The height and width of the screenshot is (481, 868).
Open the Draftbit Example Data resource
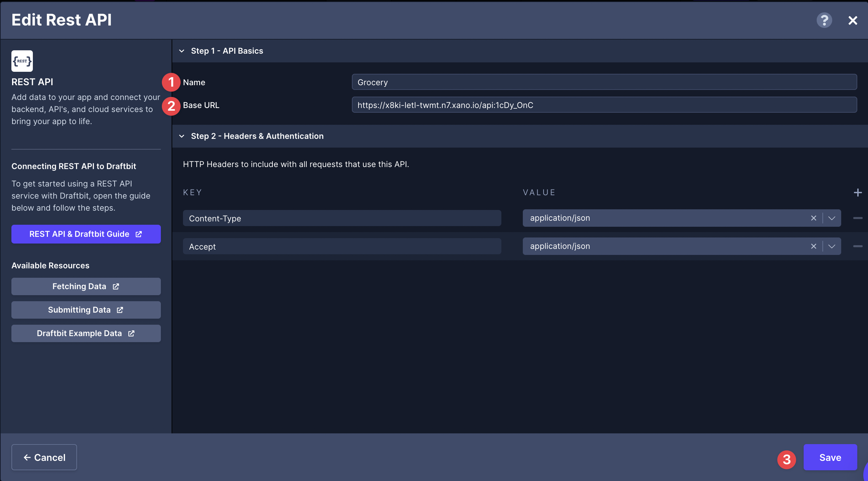pyautogui.click(x=86, y=334)
